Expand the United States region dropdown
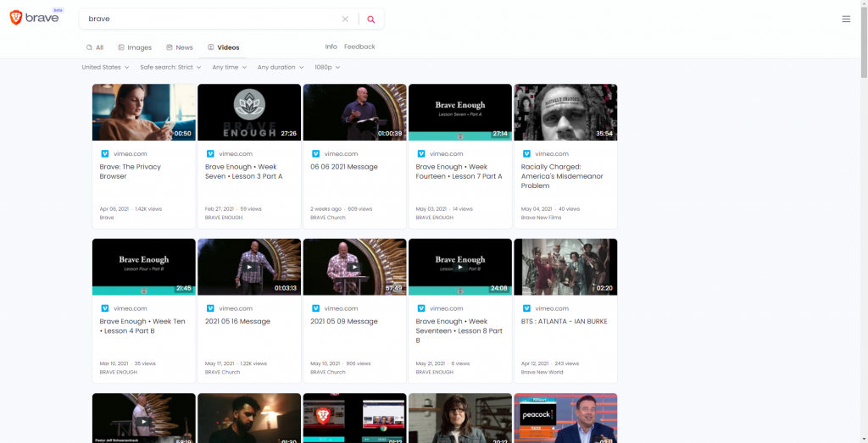The height and width of the screenshot is (443, 868). point(105,67)
